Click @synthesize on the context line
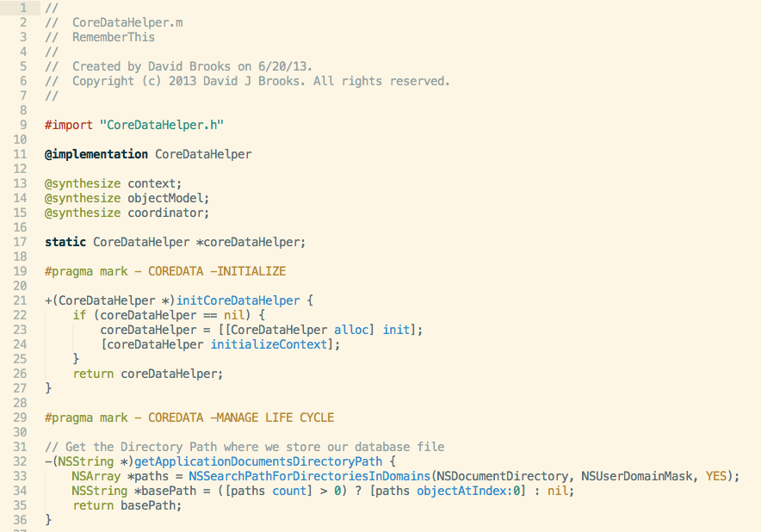 [x=83, y=183]
